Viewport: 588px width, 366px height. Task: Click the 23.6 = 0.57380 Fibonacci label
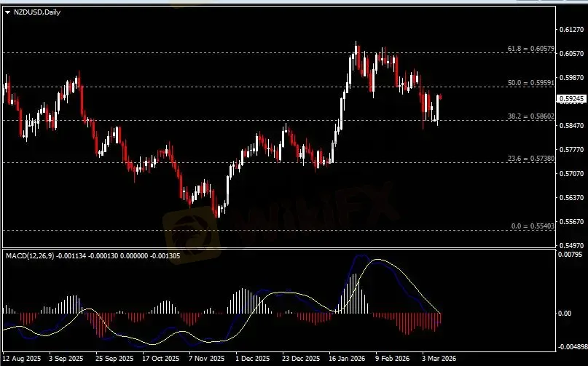click(x=531, y=159)
